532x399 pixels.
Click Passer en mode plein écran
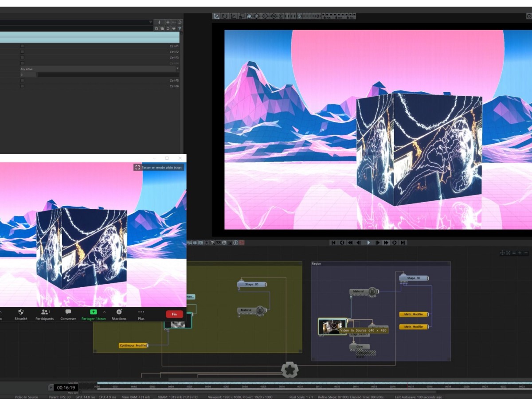pos(159,168)
